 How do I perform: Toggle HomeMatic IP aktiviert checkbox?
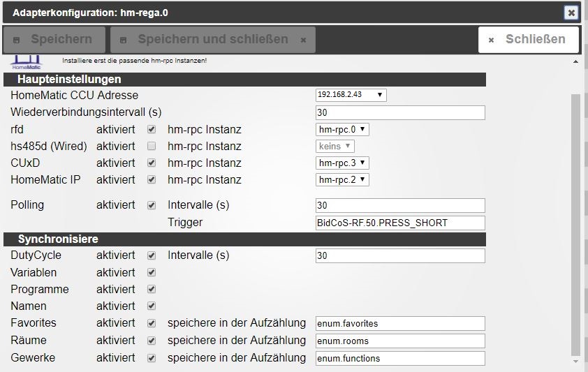(152, 180)
